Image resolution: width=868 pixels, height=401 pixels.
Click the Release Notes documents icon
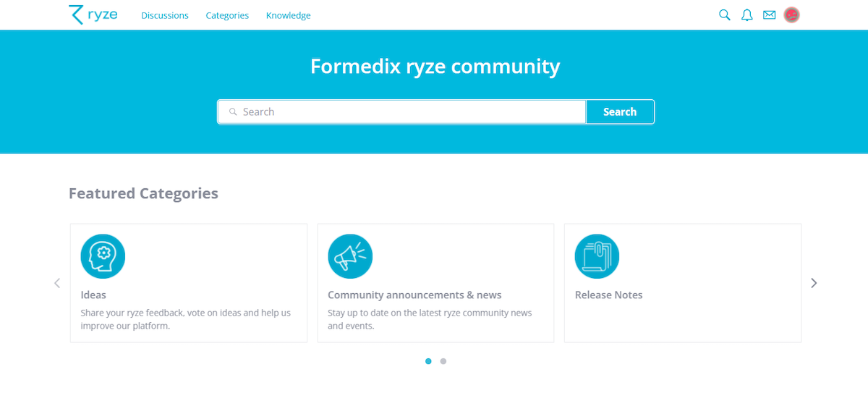click(597, 256)
